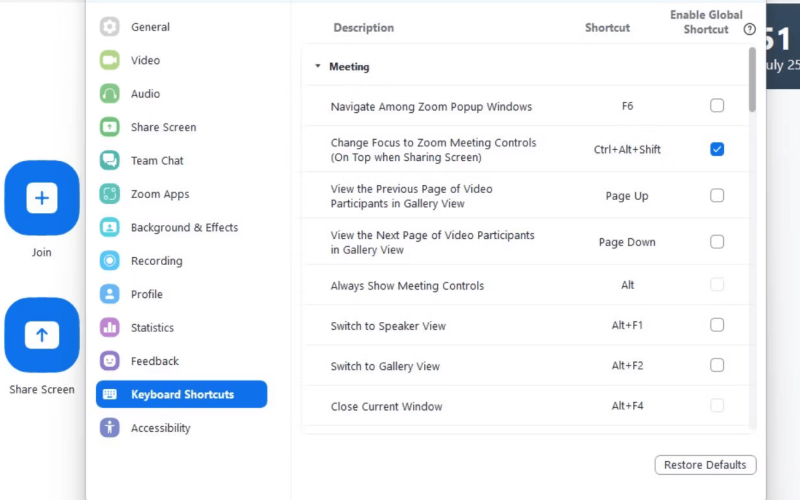Viewport: 800px width, 500px height.
Task: Click the Audio headphones icon
Action: click(110, 93)
